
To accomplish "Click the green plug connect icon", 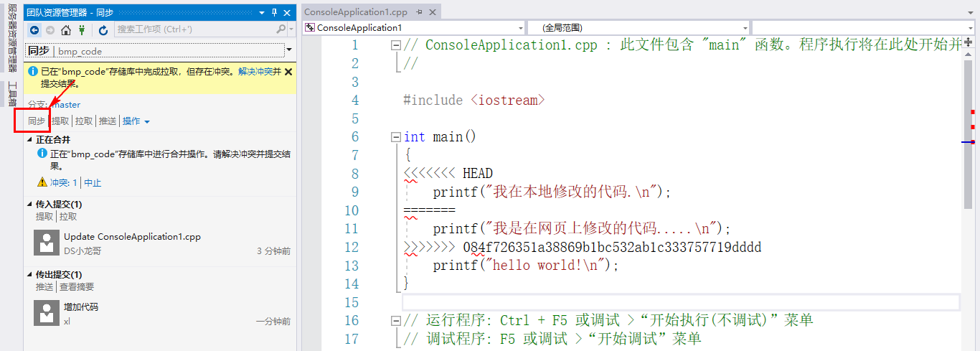I will (x=82, y=30).
